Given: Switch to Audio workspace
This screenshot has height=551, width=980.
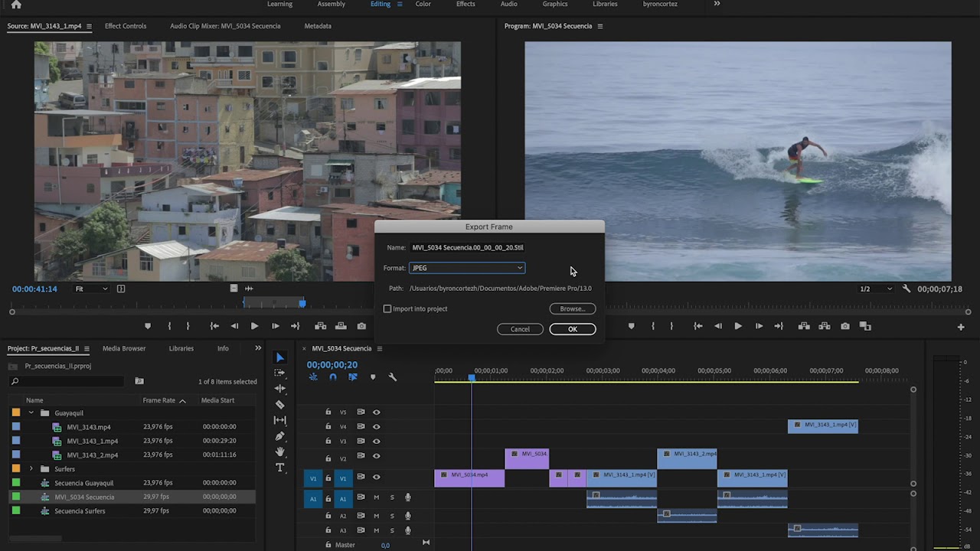Looking at the screenshot, I should click(x=509, y=4).
